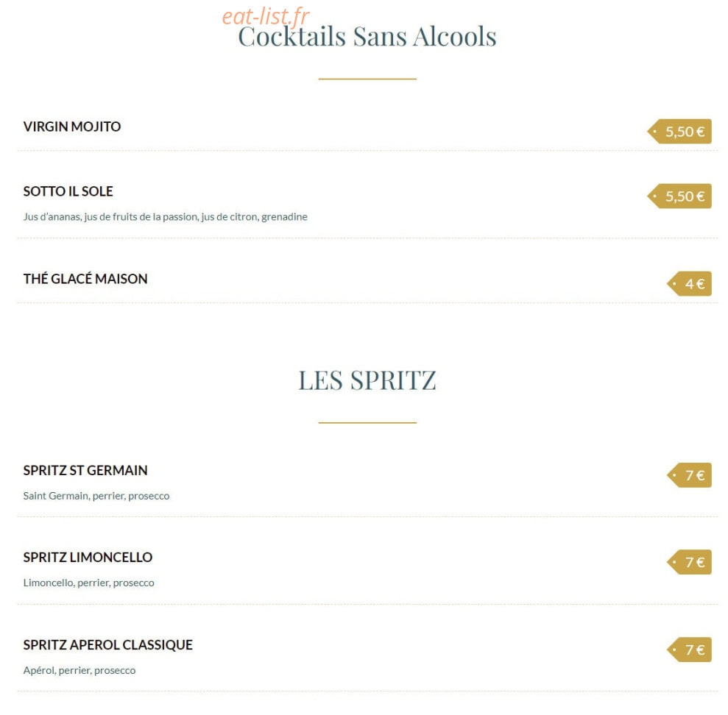
Task: Click the SPRITZ LIMONCELLO item title
Action: [88, 558]
